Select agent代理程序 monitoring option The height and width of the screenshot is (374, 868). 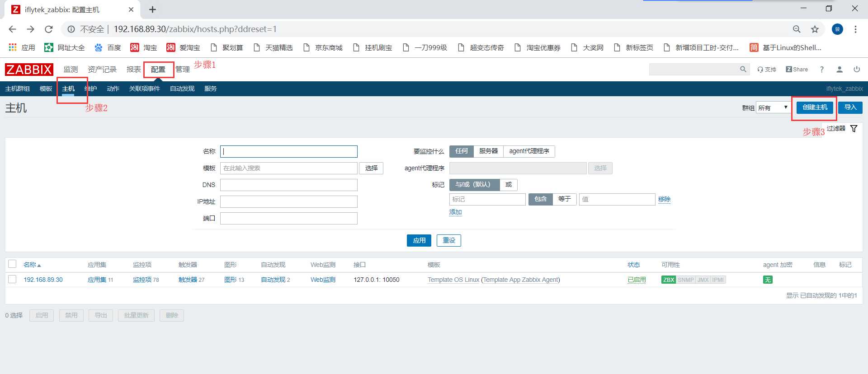point(529,151)
